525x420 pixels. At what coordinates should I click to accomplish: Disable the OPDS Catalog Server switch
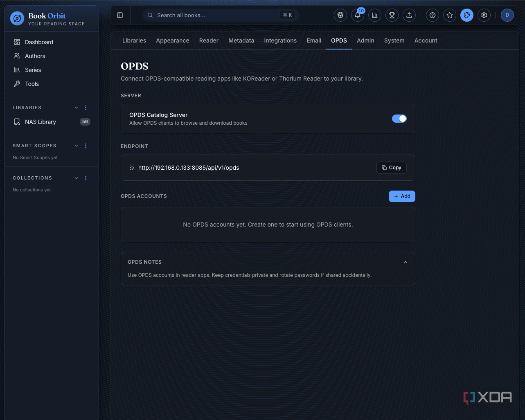(399, 119)
